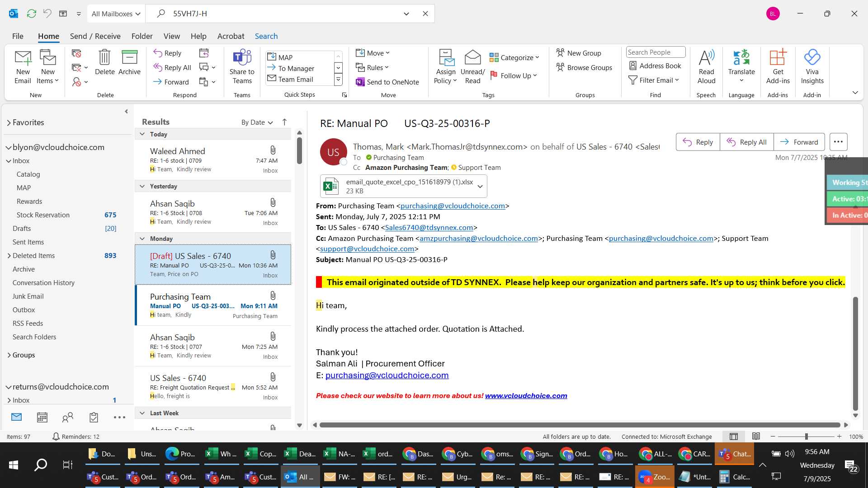
Task: Click the Share to Teams icon
Action: (242, 67)
